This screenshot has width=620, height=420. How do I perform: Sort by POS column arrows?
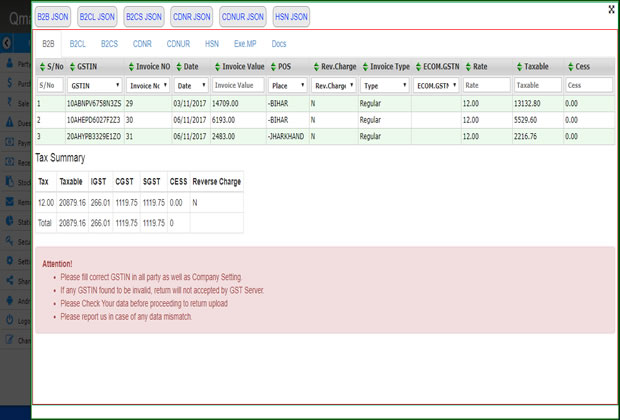pyautogui.click(x=273, y=67)
